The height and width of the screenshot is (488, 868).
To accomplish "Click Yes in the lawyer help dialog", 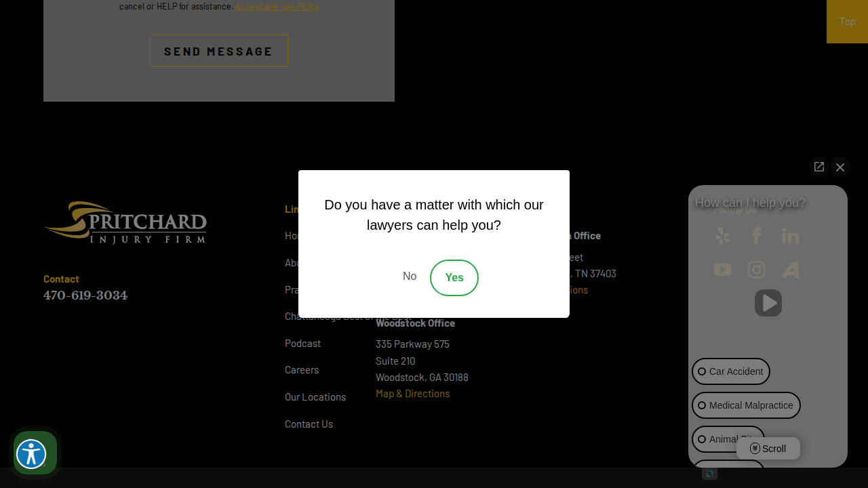I will tap(454, 278).
